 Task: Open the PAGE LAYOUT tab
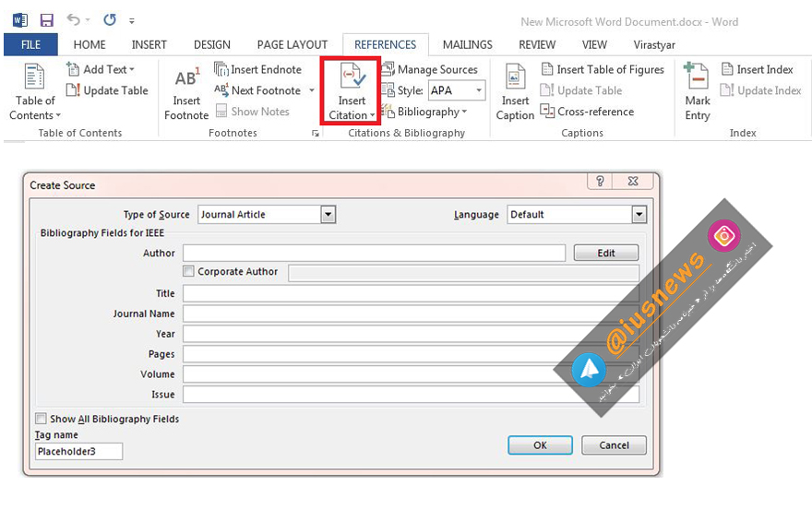292,44
